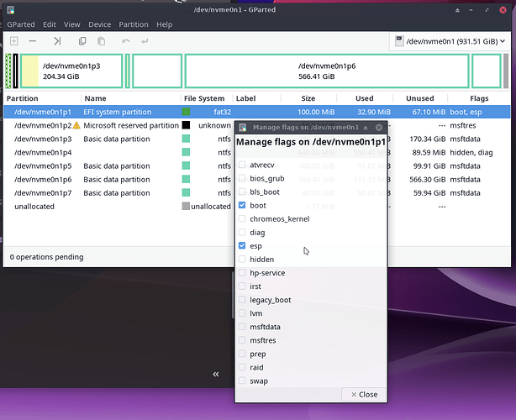516x420 pixels.
Task: Click the gray unallocated file system swatch
Action: (186, 206)
